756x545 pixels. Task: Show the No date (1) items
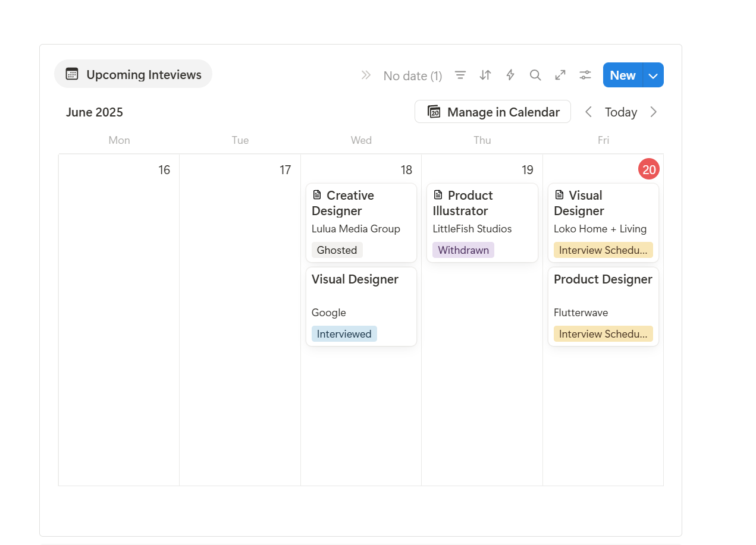tap(412, 75)
